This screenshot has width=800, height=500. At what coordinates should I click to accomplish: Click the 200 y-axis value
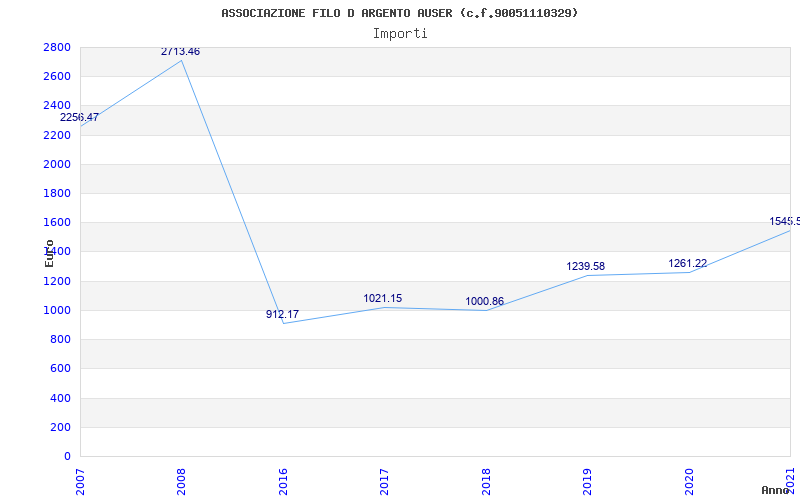click(x=63, y=427)
